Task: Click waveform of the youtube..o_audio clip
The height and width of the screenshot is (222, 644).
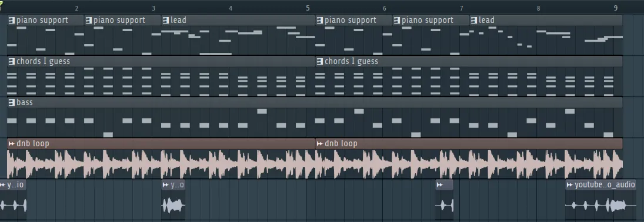Action: click(601, 205)
